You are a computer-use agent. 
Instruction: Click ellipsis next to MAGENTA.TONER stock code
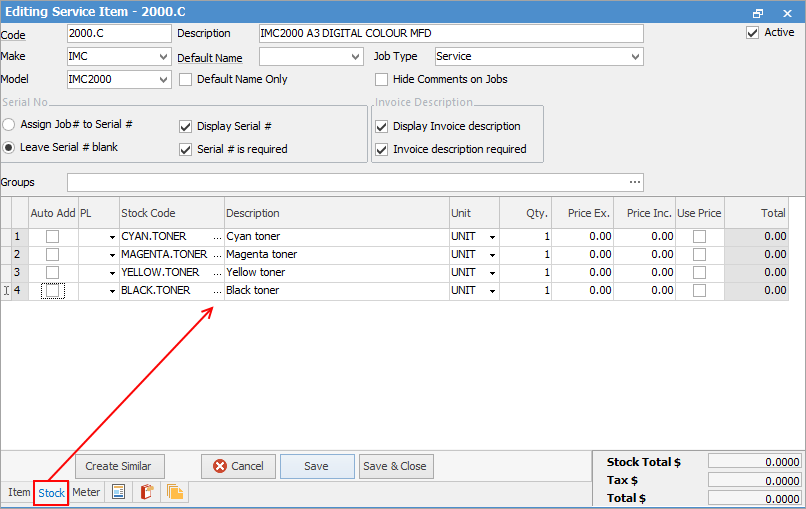(x=217, y=255)
